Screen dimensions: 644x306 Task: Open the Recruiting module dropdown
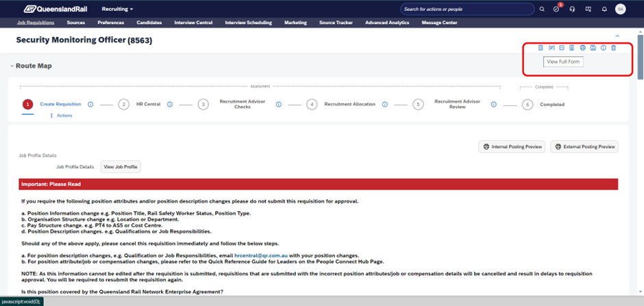coord(117,9)
